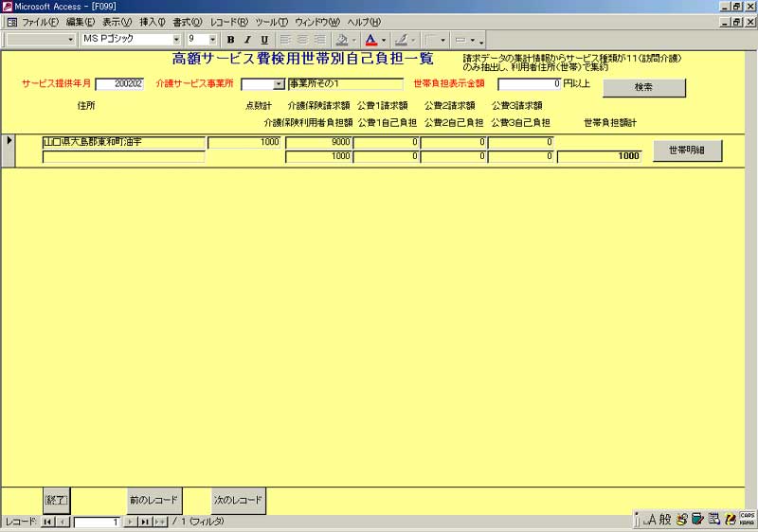Open the 表示(V) menu
The image size is (758, 532).
(x=117, y=22)
